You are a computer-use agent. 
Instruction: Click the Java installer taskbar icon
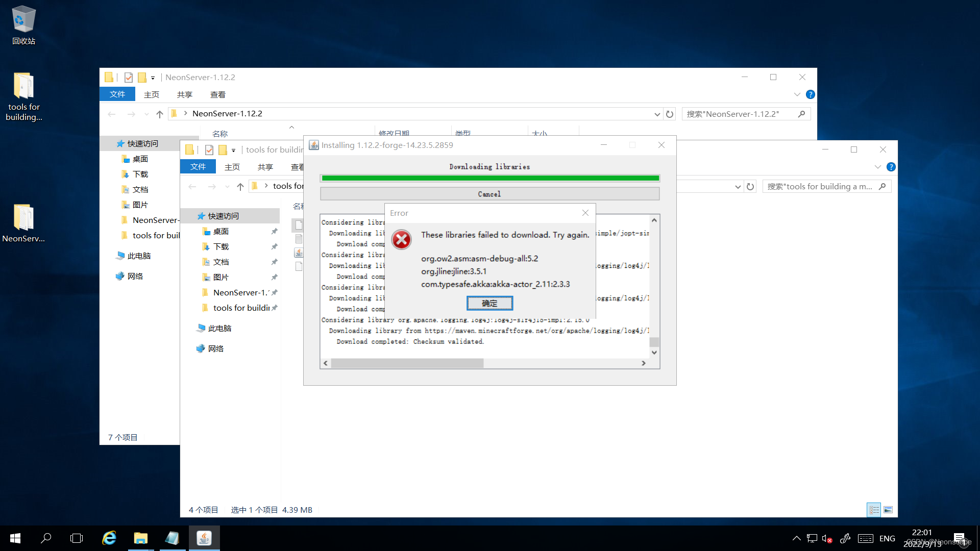[204, 538]
